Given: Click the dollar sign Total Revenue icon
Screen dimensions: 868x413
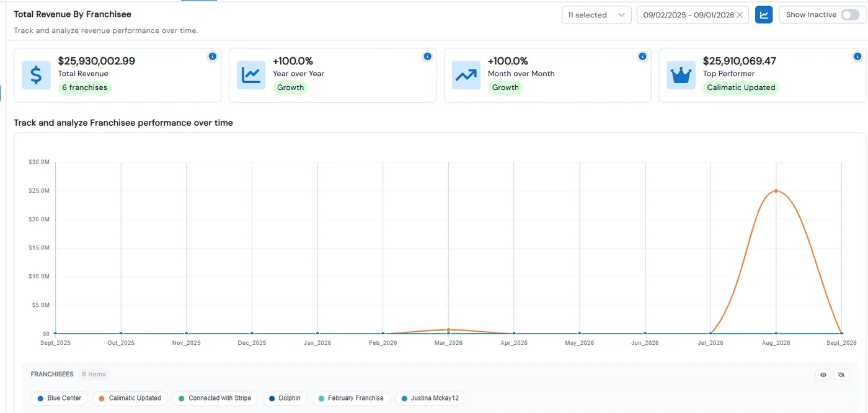Looking at the screenshot, I should pyautogui.click(x=36, y=75).
